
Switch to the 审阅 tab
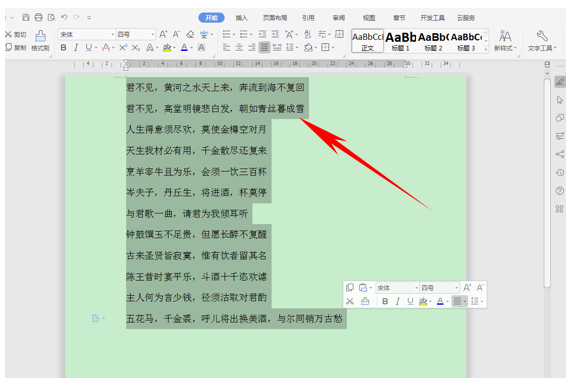[339, 18]
